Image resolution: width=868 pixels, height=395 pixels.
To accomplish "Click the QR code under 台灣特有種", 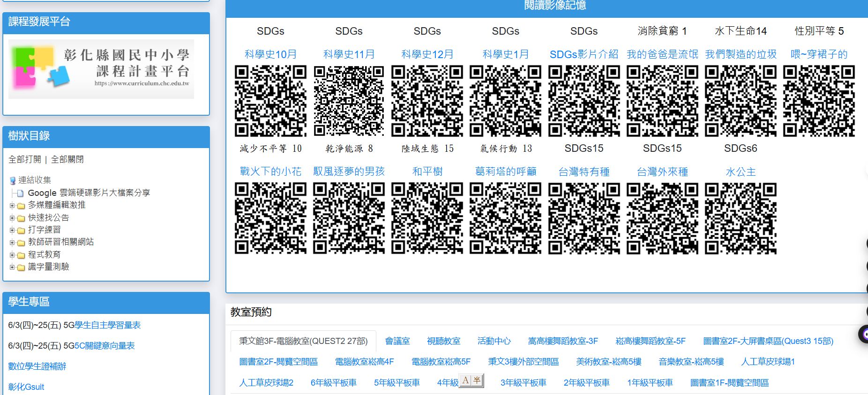I will (x=584, y=218).
